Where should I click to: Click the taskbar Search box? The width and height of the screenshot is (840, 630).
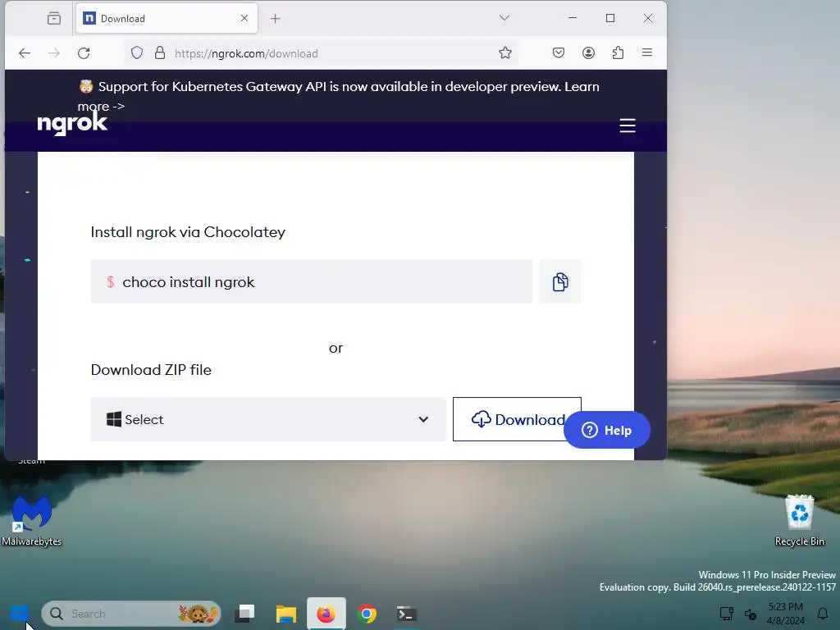[x=131, y=614]
